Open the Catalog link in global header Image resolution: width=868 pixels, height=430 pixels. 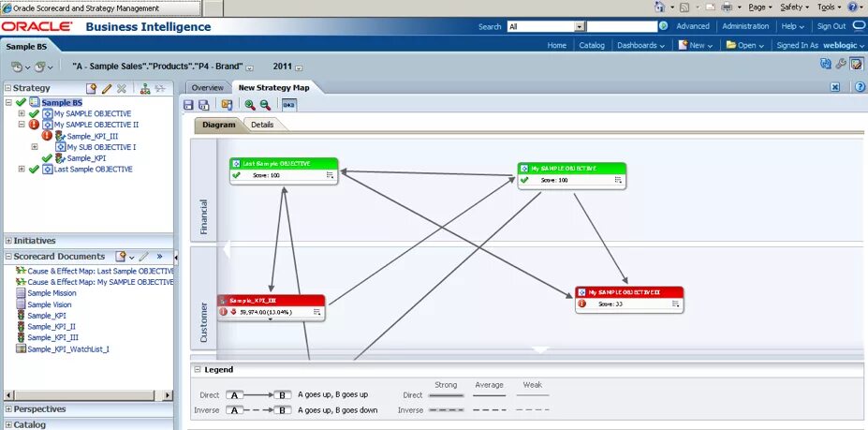592,46
